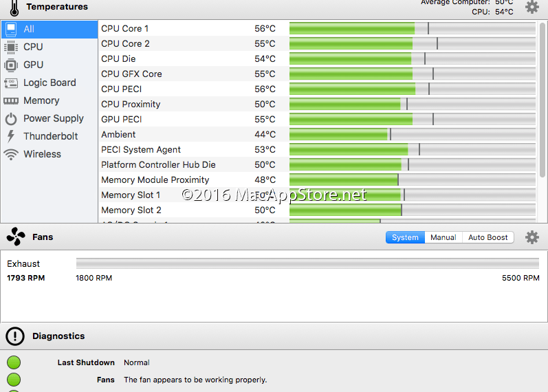Click the Diagnostics warning icon
The height and width of the screenshot is (392, 548).
[15, 336]
